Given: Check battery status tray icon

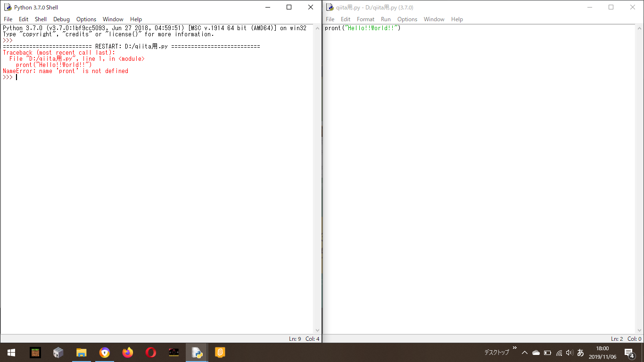Looking at the screenshot, I should coord(547,353).
